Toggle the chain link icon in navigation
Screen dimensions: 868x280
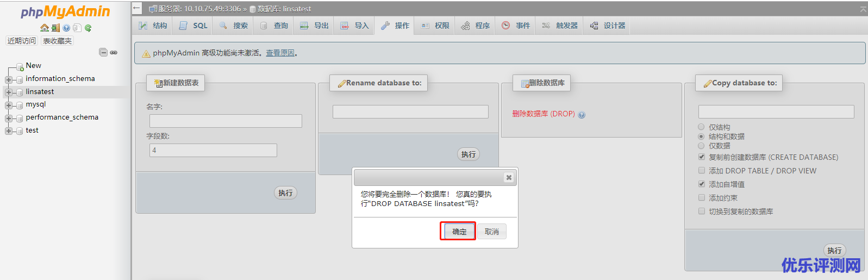(114, 53)
